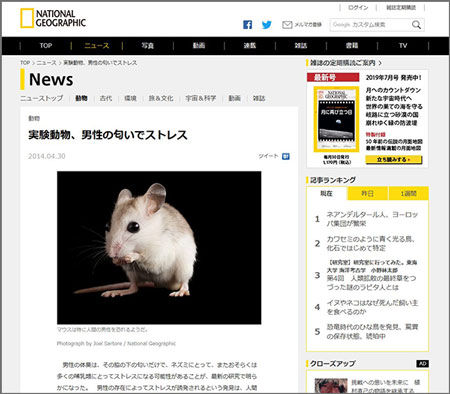Click the yellow 立ち読みする button

click(x=394, y=160)
